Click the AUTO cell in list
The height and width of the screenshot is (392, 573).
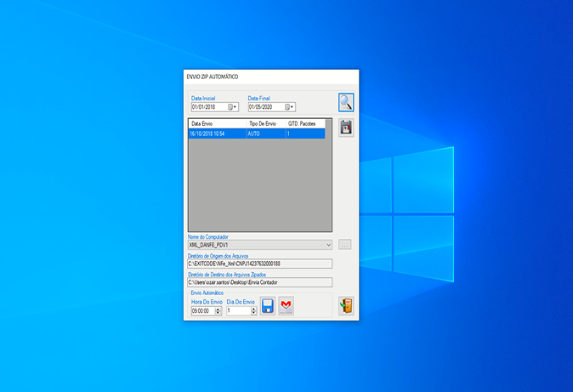coord(266,134)
